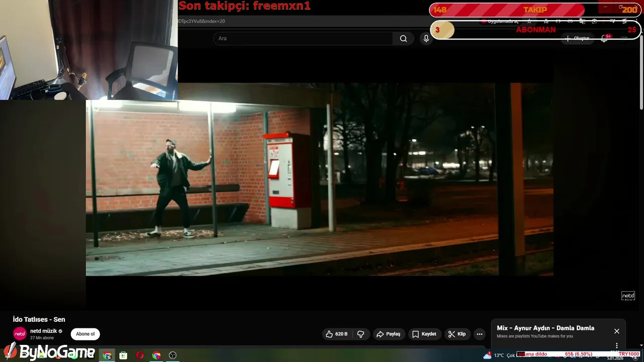This screenshot has height=362, width=644.
Task: Open the YouTube notifications bell
Action: pyautogui.click(x=604, y=39)
